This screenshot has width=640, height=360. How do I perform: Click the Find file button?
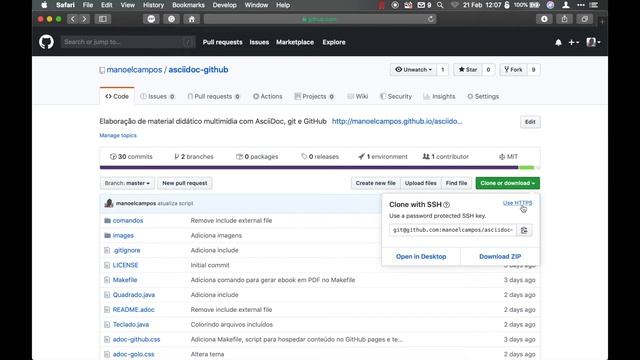[x=456, y=183]
